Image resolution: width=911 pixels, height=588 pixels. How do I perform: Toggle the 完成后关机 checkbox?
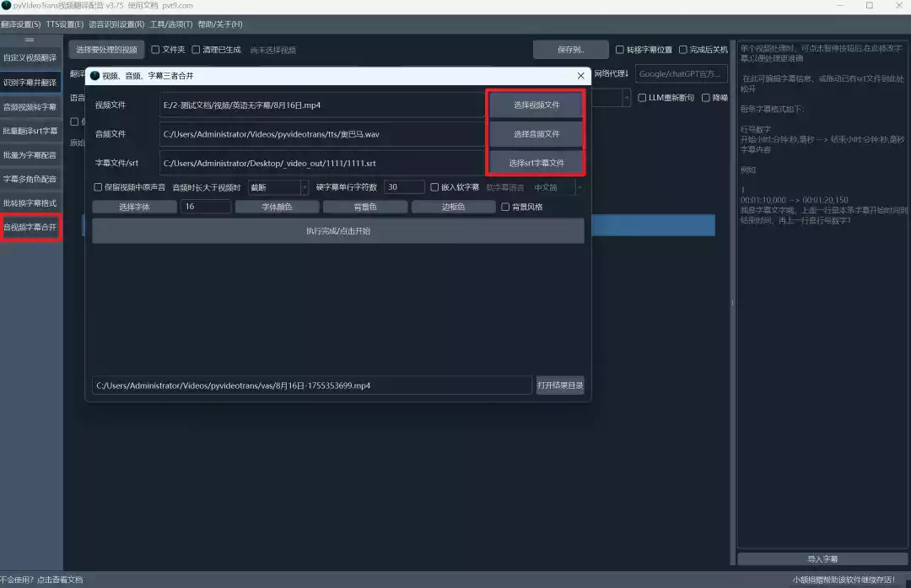pyautogui.click(x=683, y=50)
